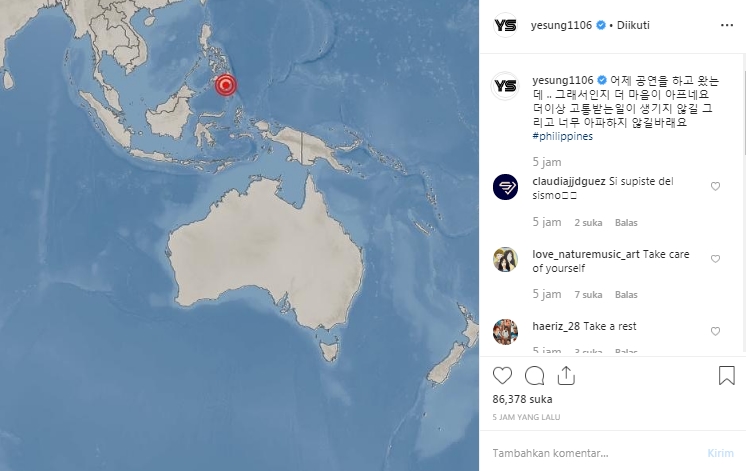The height and width of the screenshot is (471, 746).
Task: Like claudiajjdguez's comment
Action: pyautogui.click(x=715, y=186)
